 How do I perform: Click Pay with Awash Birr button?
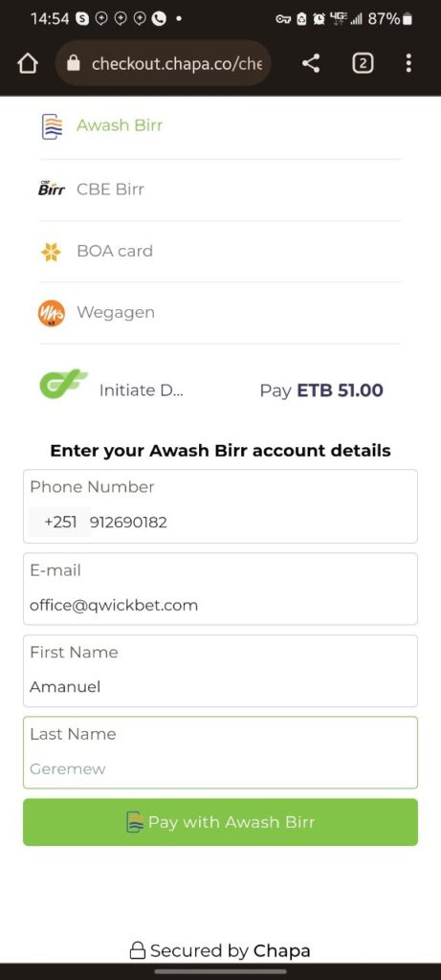220,822
